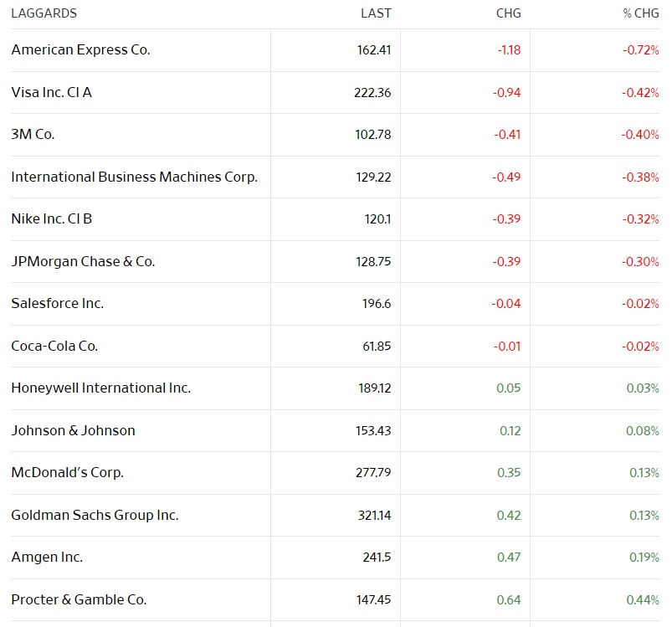Click 3M change value -0.41
Image resolution: width=672 pixels, height=627 pixels.
(507, 135)
